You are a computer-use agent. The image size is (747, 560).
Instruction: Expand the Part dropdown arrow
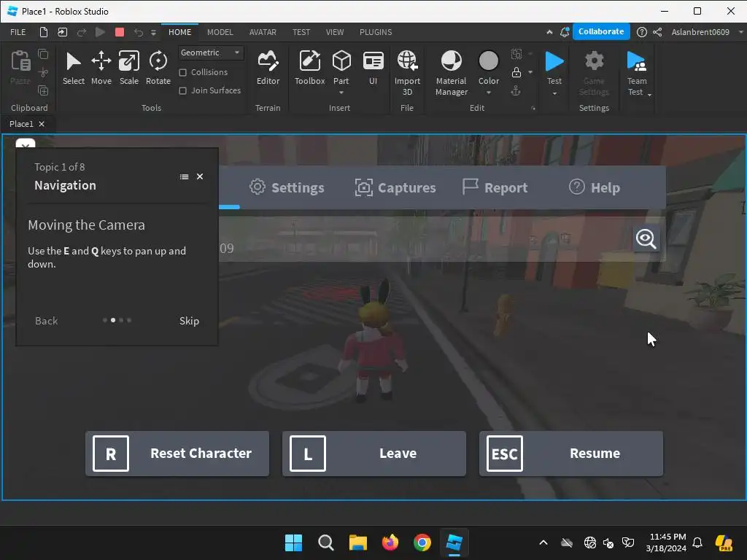(x=341, y=93)
